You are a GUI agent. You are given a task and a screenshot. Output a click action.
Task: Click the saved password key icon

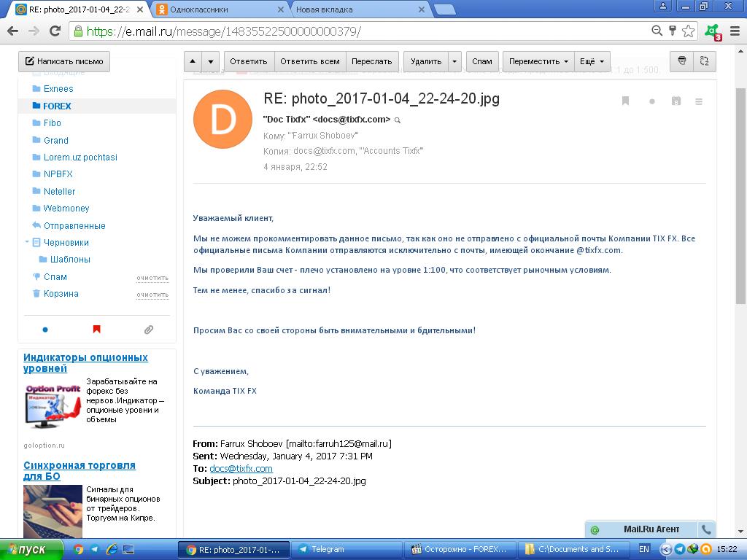(672, 31)
